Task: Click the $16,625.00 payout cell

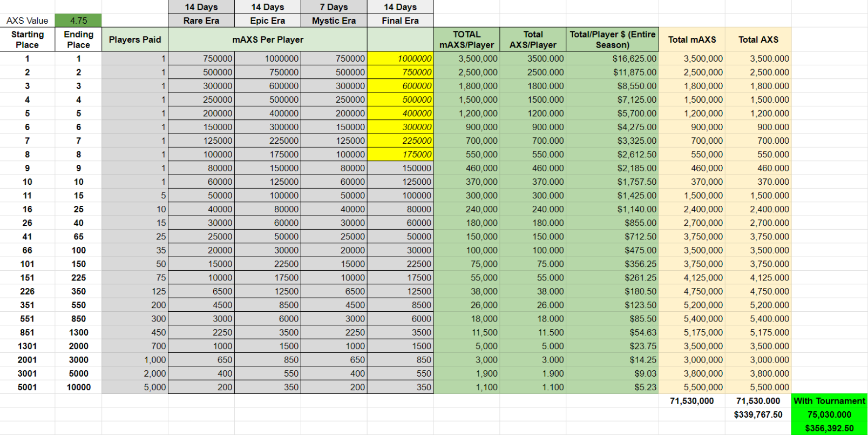Action: (x=613, y=58)
